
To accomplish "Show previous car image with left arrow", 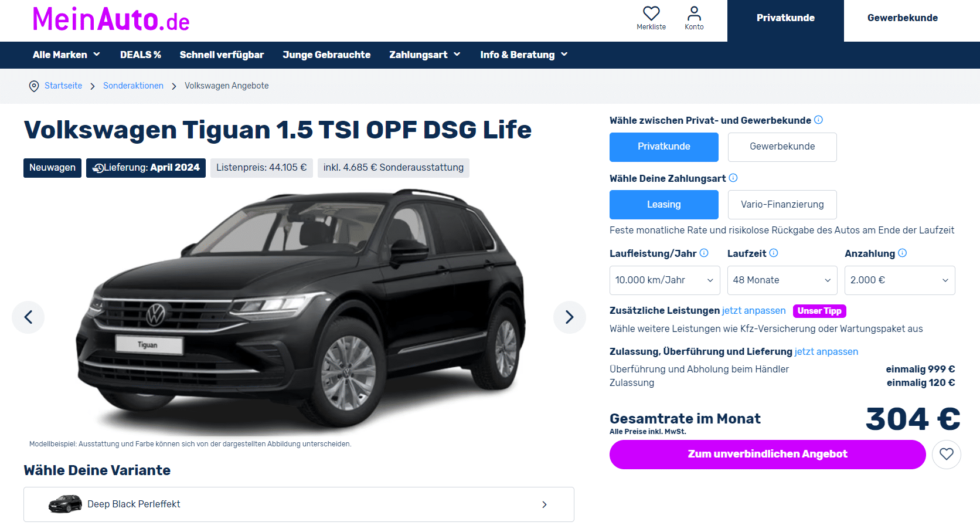I will [x=28, y=317].
